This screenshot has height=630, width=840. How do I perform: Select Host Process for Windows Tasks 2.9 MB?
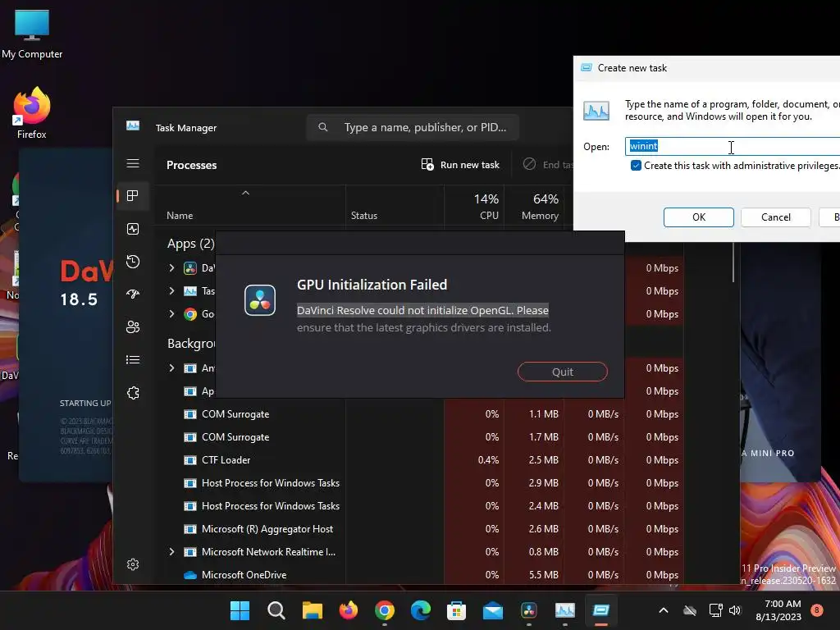point(419,483)
